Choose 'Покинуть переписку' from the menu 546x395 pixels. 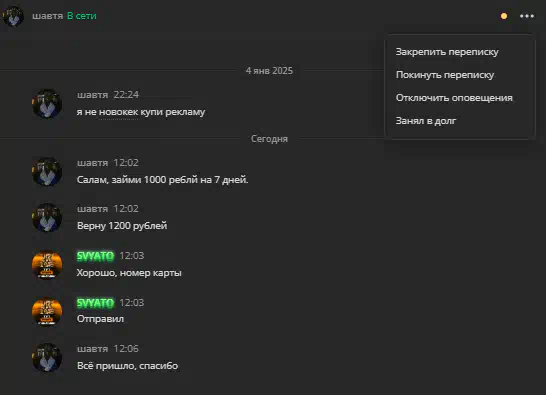445,75
